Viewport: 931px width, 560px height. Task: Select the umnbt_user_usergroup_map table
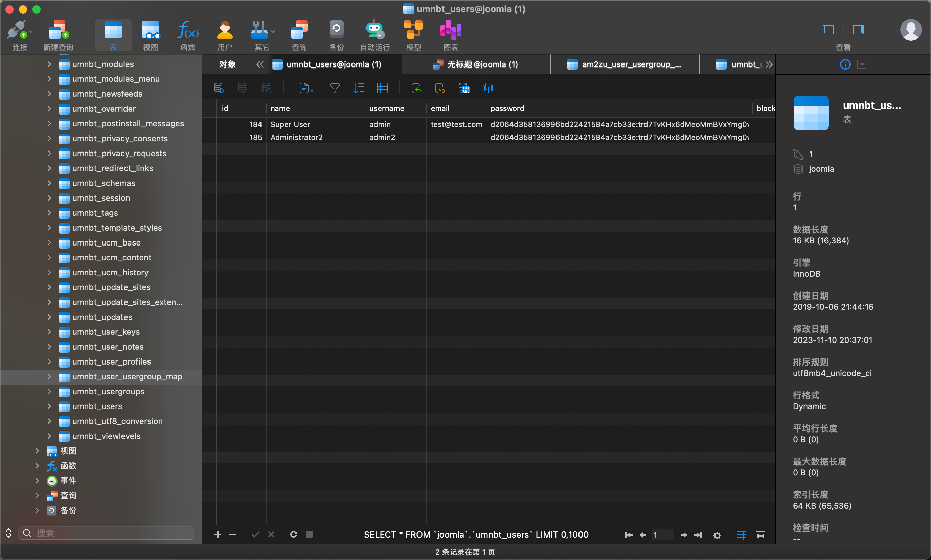point(127,376)
